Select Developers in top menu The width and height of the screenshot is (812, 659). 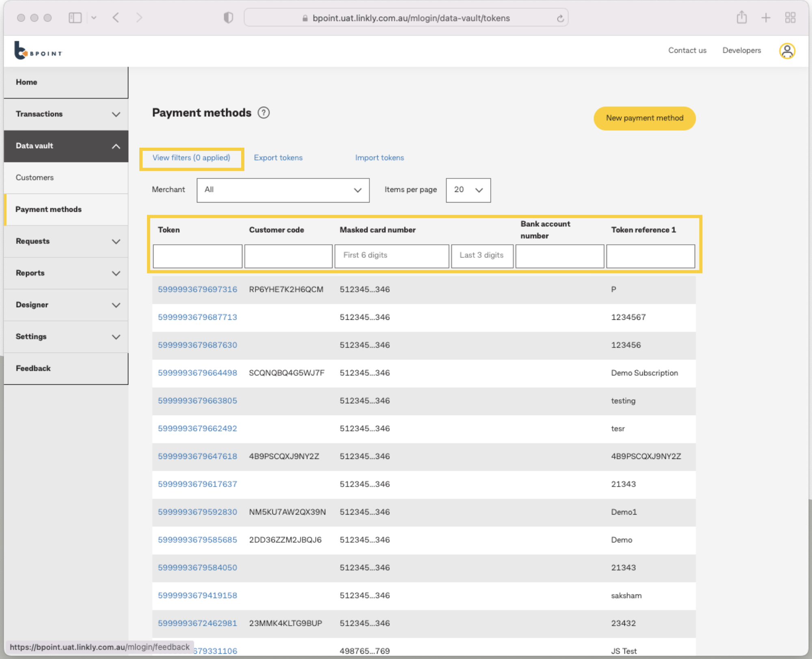pyautogui.click(x=741, y=50)
